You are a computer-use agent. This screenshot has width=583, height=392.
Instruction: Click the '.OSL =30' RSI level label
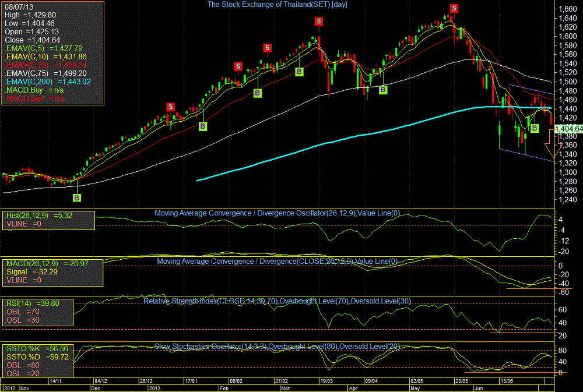point(22,320)
